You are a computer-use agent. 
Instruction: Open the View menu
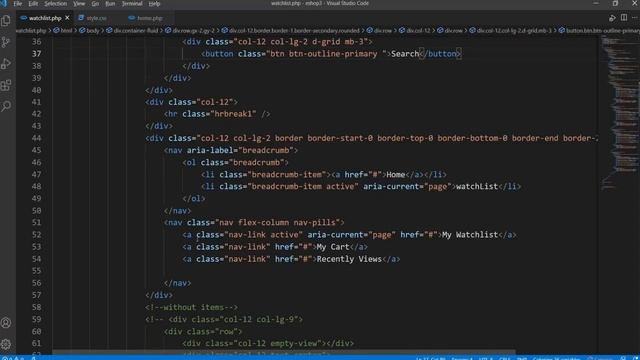(79, 4)
